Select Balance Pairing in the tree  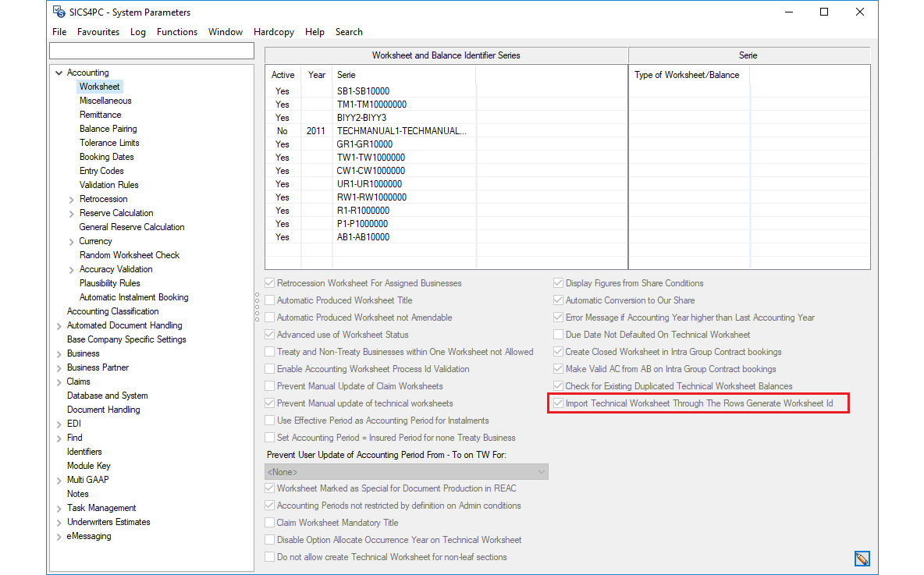pos(108,129)
